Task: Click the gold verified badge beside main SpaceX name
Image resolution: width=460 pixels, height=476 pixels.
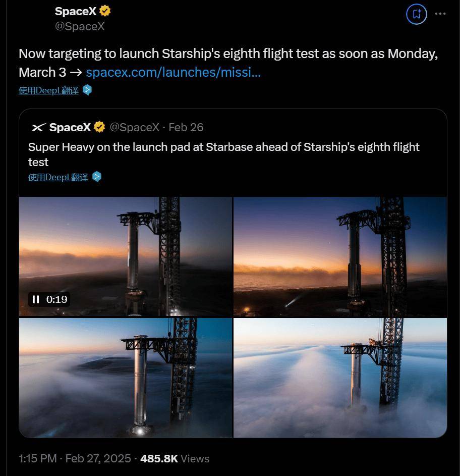Action: click(x=105, y=11)
